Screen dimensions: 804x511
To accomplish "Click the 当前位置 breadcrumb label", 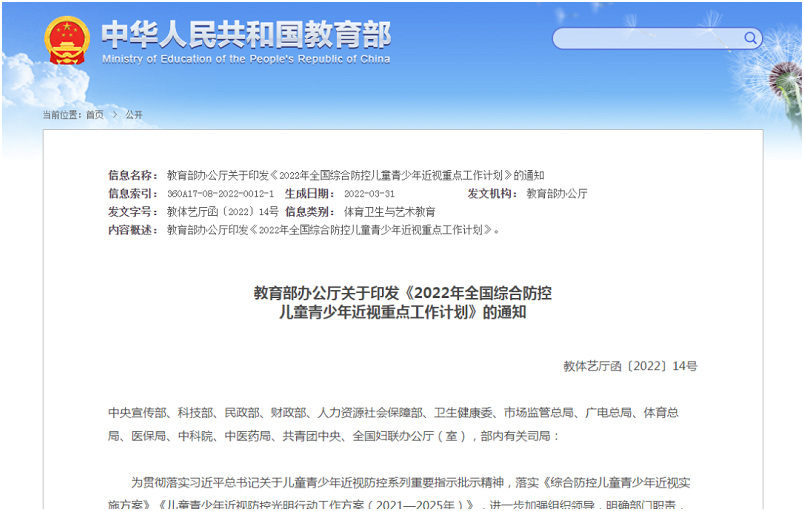I will pyautogui.click(x=62, y=115).
